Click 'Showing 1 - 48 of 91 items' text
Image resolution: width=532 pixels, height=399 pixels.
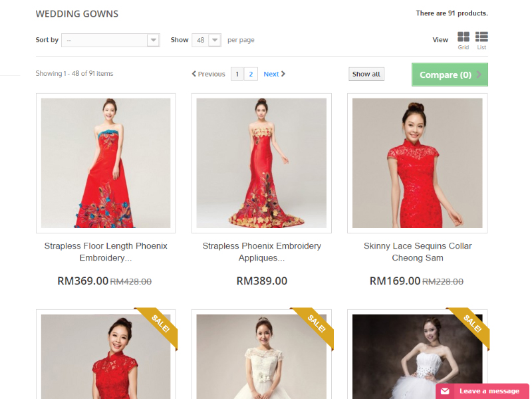74,73
